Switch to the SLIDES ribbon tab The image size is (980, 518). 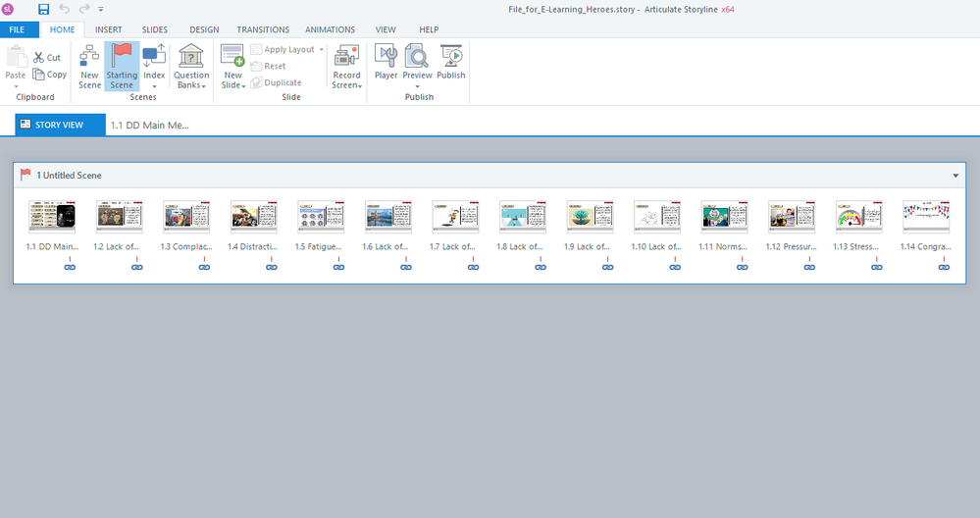[155, 29]
